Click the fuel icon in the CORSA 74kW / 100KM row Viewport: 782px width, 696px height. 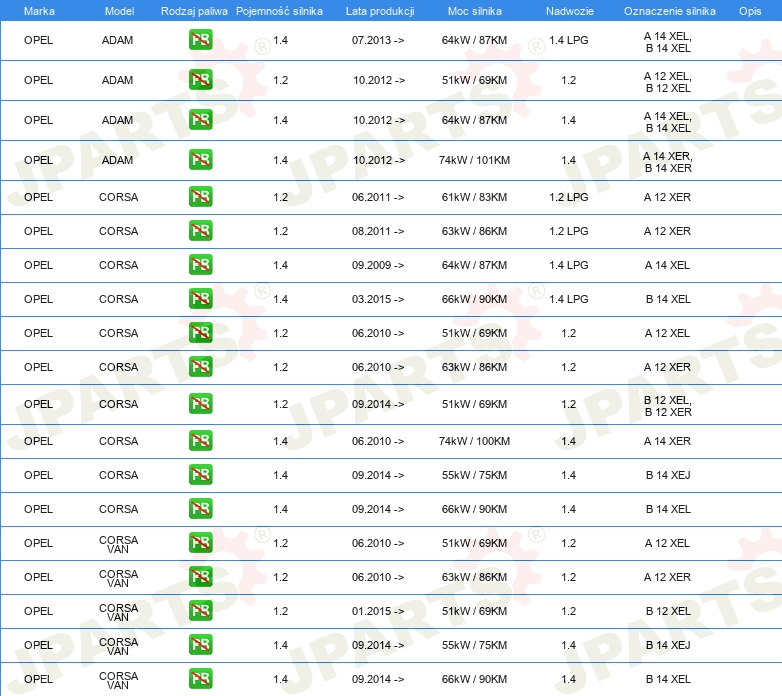(x=200, y=441)
